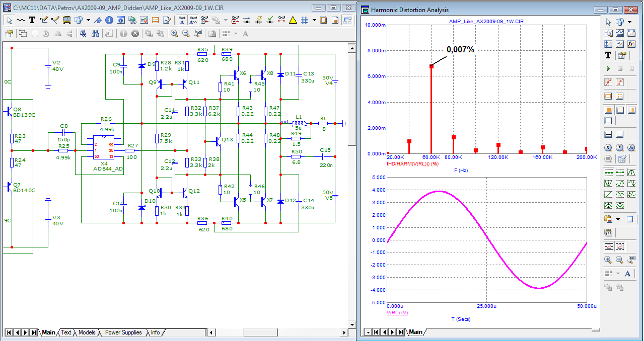Image resolution: width=644 pixels, height=341 pixels.
Task: Maximize the Harmonic Distortion Analysis window
Action: [x=615, y=10]
